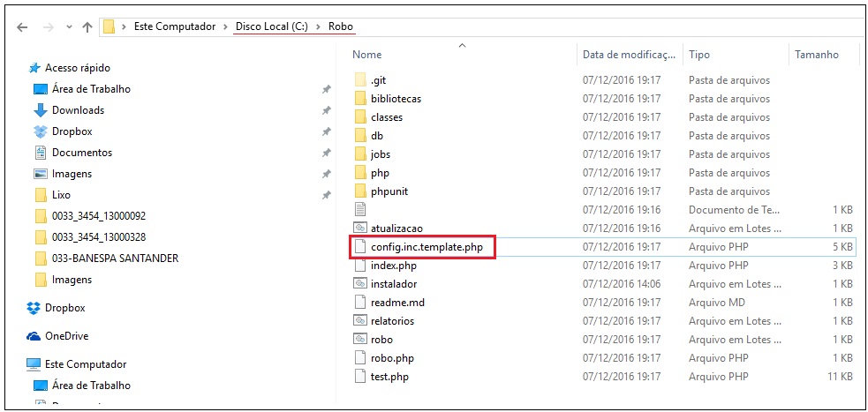The image size is (868, 412).
Task: Unpin Área de Trabalho from quick access
Action: pos(326,89)
